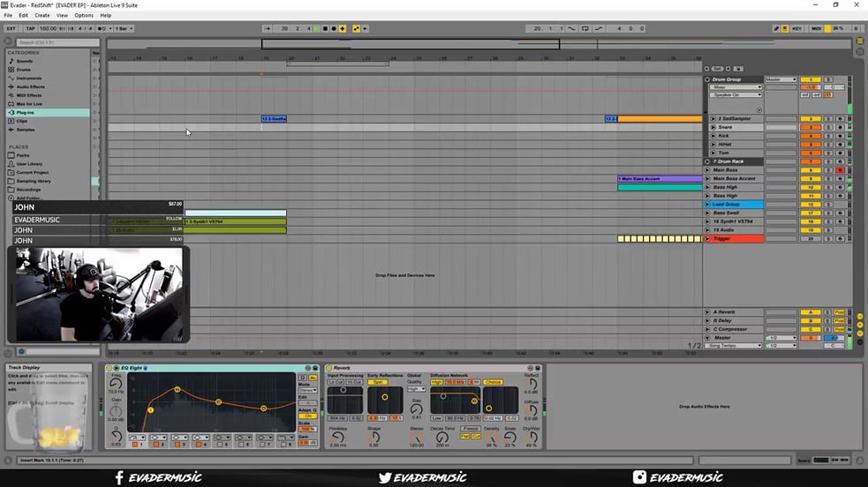This screenshot has width=868, height=487.
Task: Open Current Project folder in Places
Action: (x=32, y=172)
